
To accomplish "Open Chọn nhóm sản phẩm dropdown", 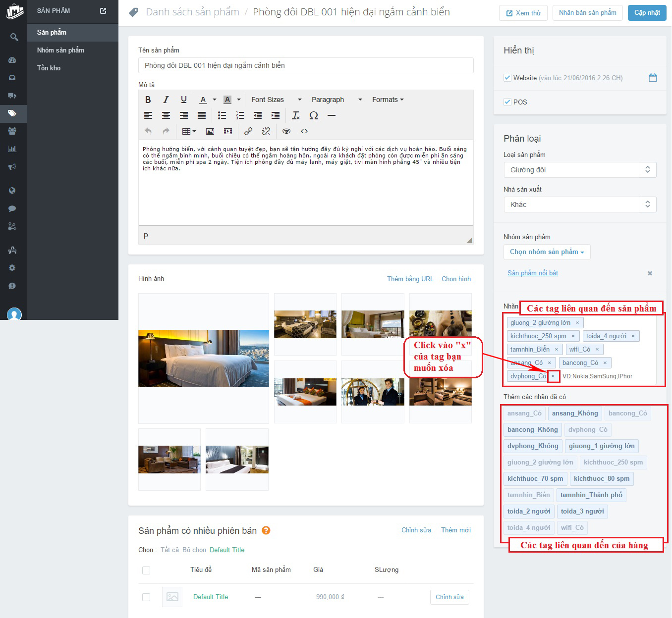I will [x=547, y=252].
